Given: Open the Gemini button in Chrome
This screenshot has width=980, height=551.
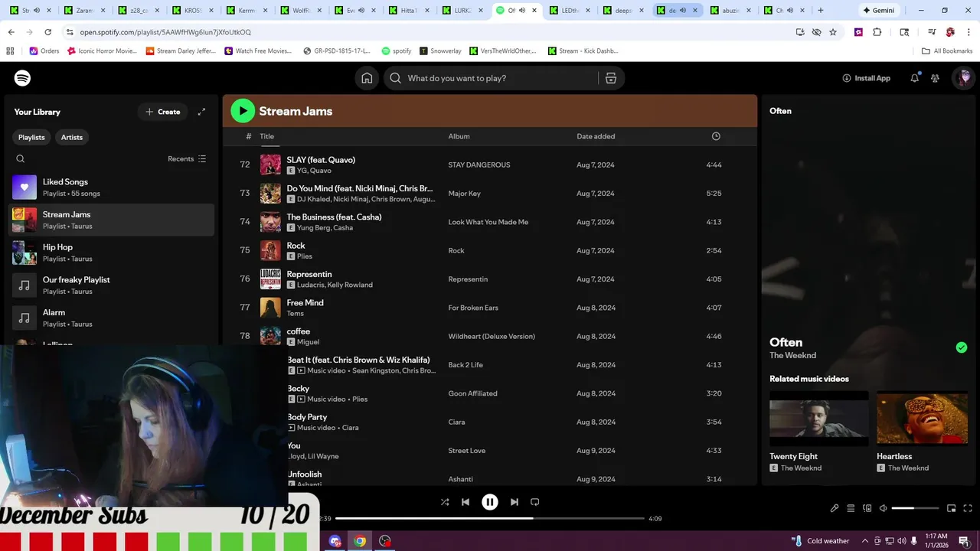Looking at the screenshot, I should pyautogui.click(x=878, y=11).
